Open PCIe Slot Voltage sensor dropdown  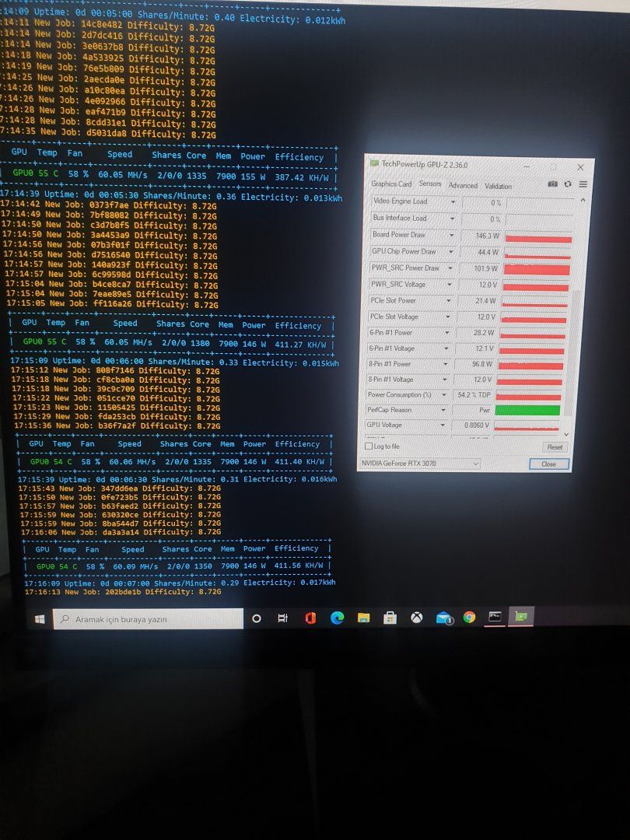[448, 317]
